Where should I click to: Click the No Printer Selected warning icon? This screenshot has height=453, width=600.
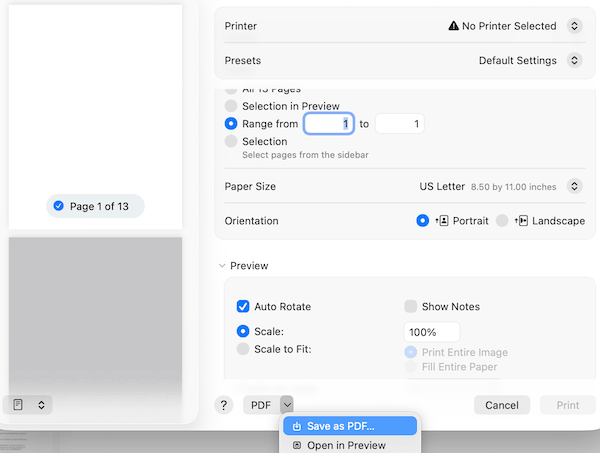pyautogui.click(x=453, y=26)
